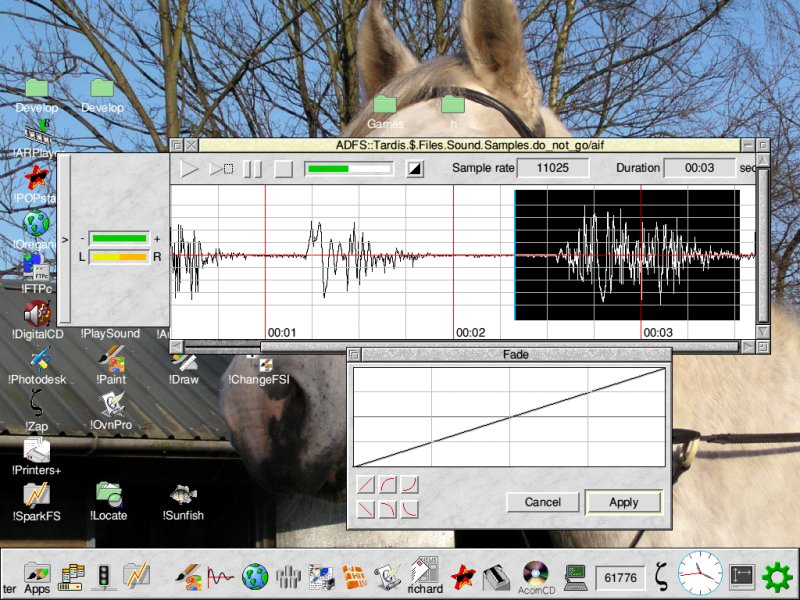Click the Fade dialog title bar

coord(515,354)
